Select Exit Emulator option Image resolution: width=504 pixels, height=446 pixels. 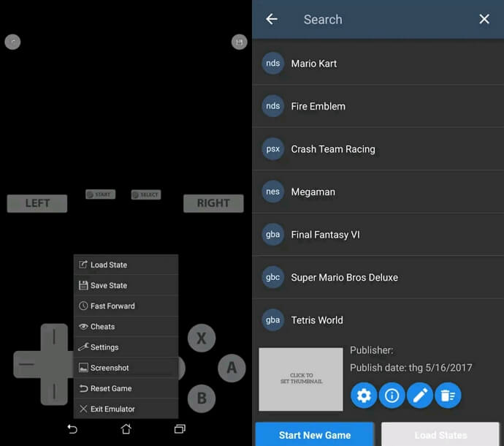126,409
